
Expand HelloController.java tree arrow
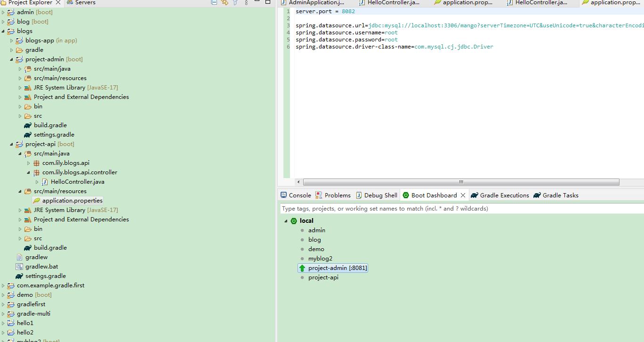(37, 182)
